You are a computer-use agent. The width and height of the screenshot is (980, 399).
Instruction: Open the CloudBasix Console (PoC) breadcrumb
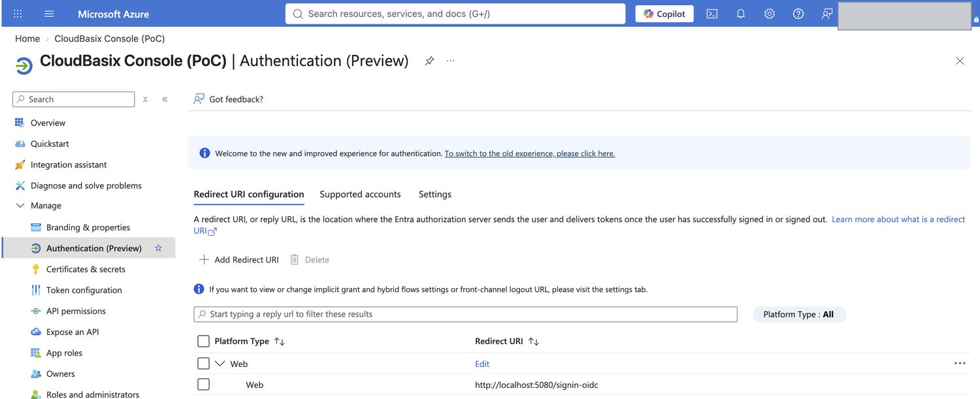(x=110, y=39)
